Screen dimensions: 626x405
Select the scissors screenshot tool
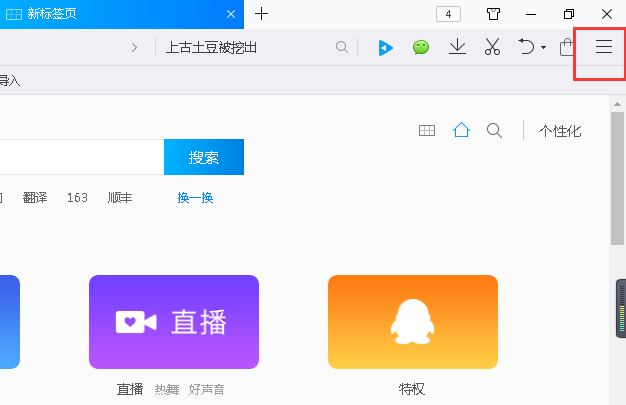[x=492, y=47]
